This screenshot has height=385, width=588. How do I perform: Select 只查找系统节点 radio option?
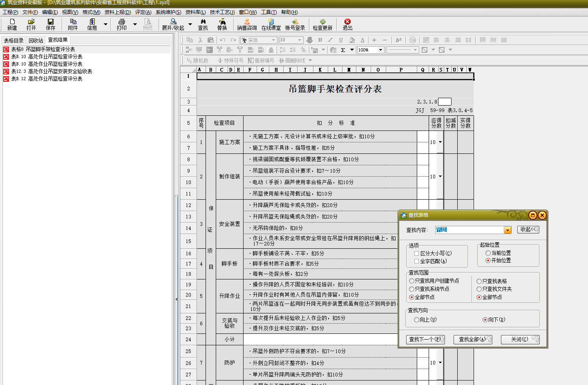tap(411, 289)
